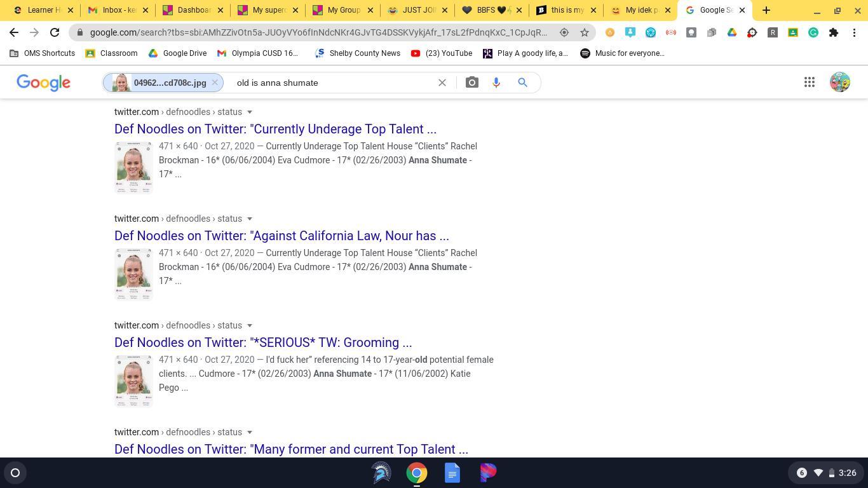The width and height of the screenshot is (868, 488).
Task: Go back to the previous page
Action: point(14,32)
